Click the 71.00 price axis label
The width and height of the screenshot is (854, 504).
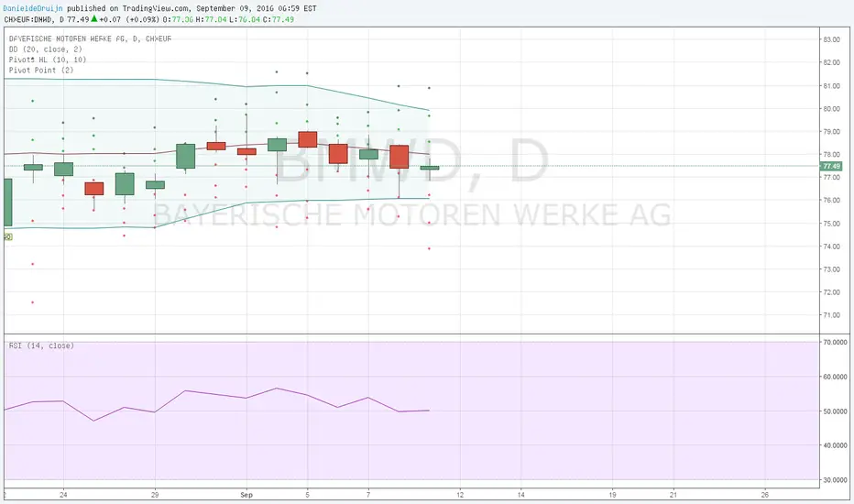pos(831,315)
